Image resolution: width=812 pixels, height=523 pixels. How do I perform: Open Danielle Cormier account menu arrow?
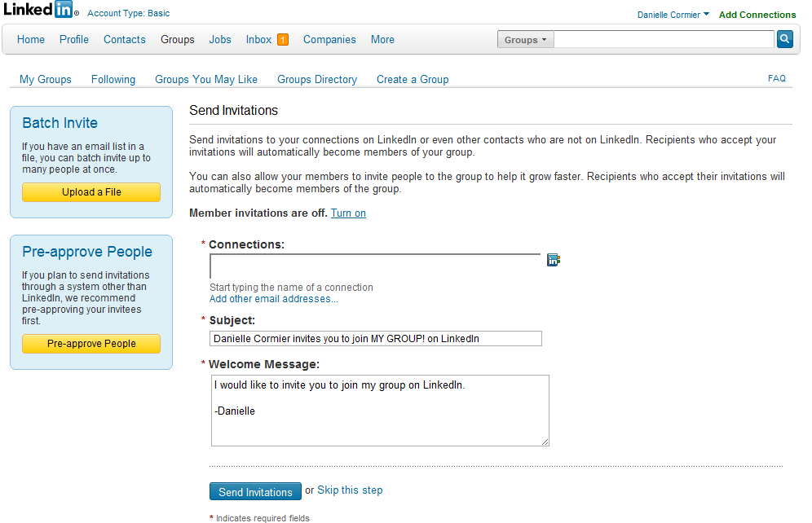pyautogui.click(x=706, y=14)
